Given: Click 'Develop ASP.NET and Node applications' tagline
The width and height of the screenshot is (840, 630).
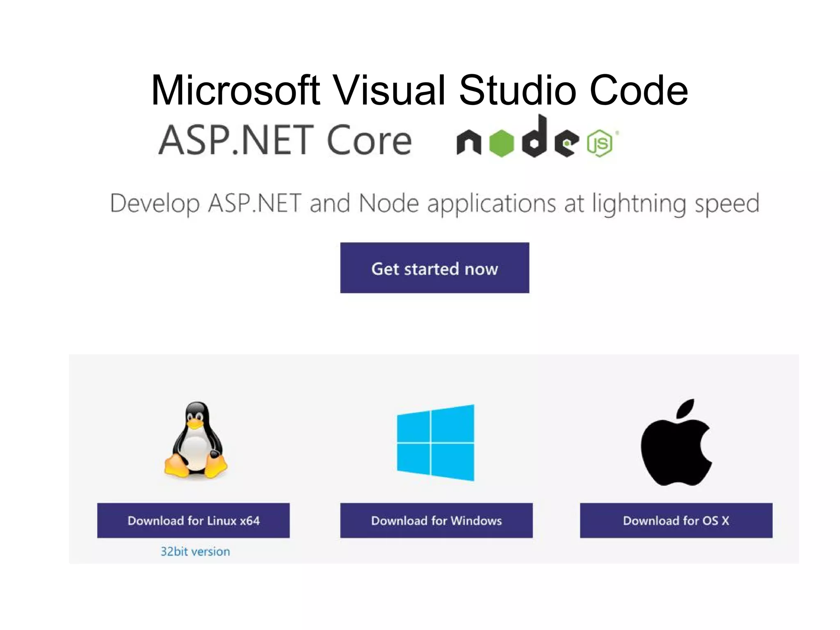Looking at the screenshot, I should [x=435, y=204].
